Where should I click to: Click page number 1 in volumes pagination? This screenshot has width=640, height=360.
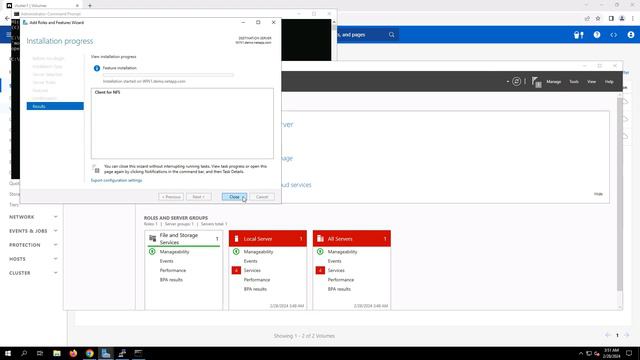point(617,335)
